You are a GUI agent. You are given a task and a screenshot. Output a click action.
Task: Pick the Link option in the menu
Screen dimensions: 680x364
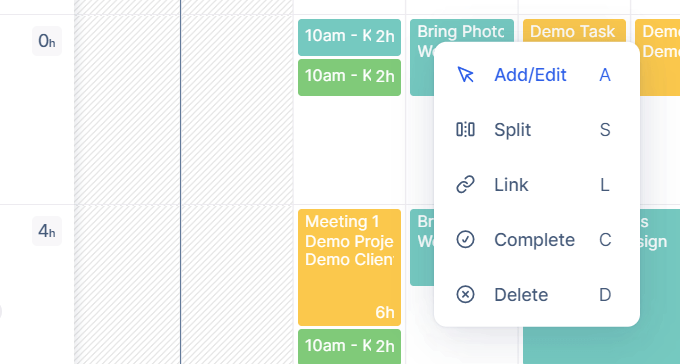(x=536, y=184)
